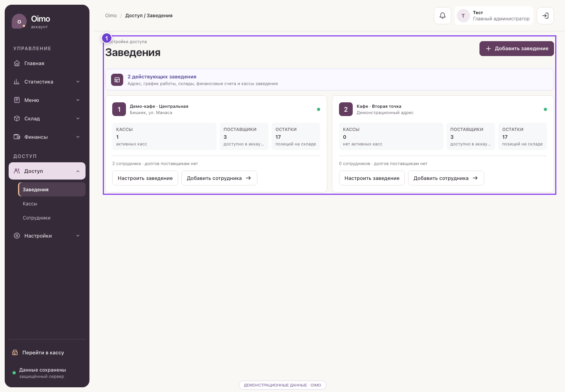Expand the Настройки section chevron
The image size is (565, 392).
[x=78, y=236]
